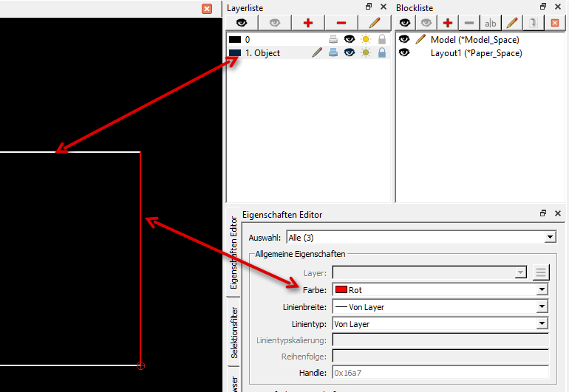This screenshot has width=569, height=392.
Task: Click the Handle field showing 0x16a7
Action: coord(440,372)
